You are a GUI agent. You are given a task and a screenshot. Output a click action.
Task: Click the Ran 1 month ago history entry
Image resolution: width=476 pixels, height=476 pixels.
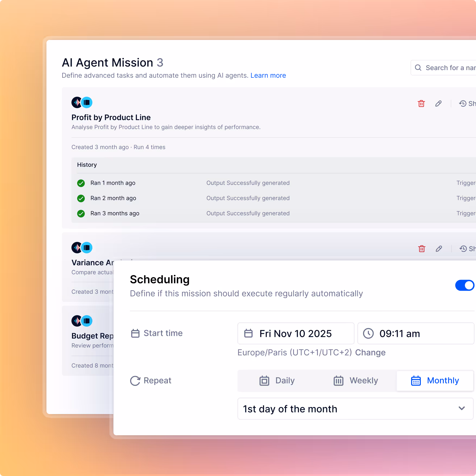[113, 183]
